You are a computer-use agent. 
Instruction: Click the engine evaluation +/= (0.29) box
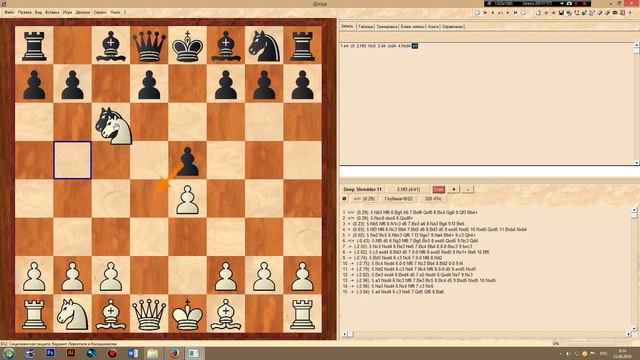click(x=364, y=199)
